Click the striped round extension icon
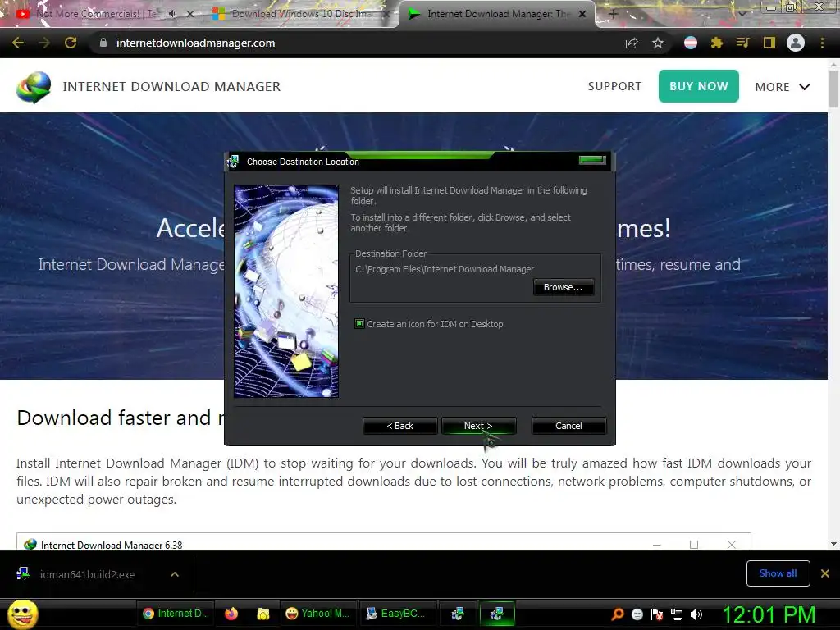The image size is (840, 630). coord(691,43)
